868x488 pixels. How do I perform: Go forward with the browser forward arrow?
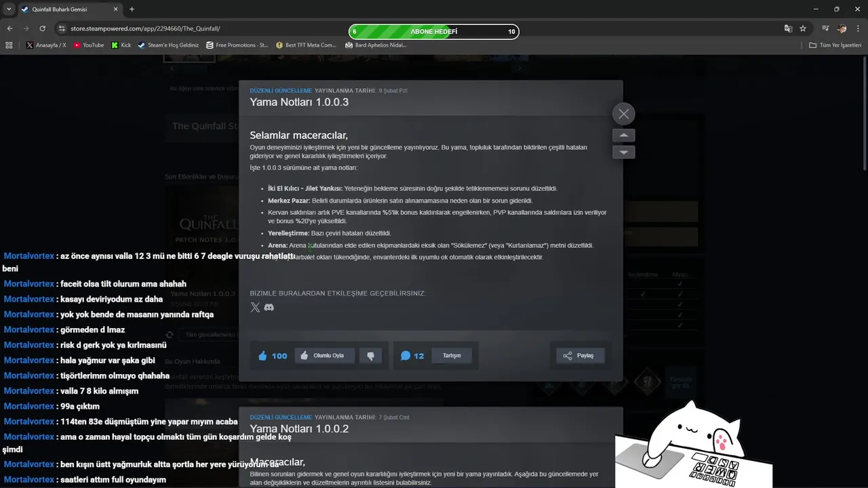click(x=26, y=28)
